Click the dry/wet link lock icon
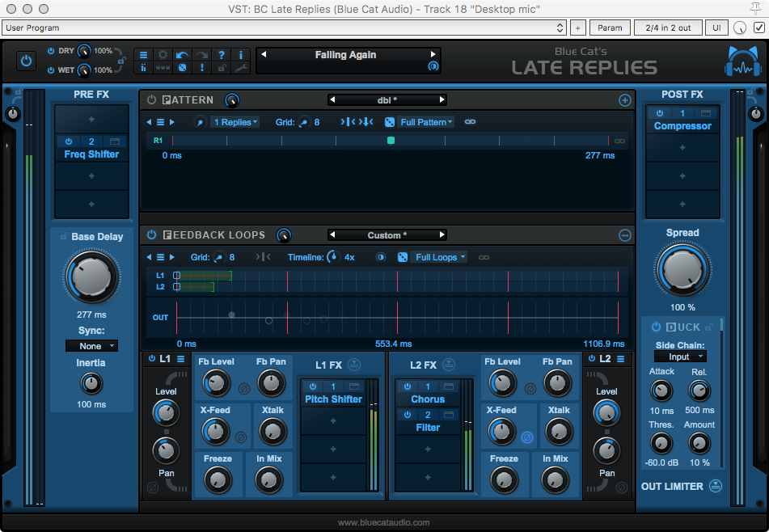Image resolution: width=769 pixels, height=532 pixels. (121, 61)
